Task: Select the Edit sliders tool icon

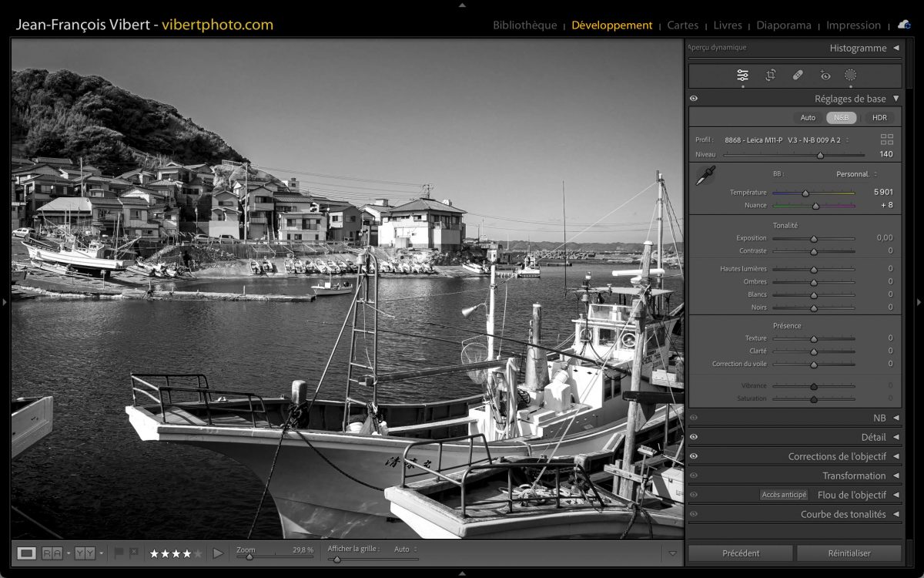Action: (x=742, y=75)
